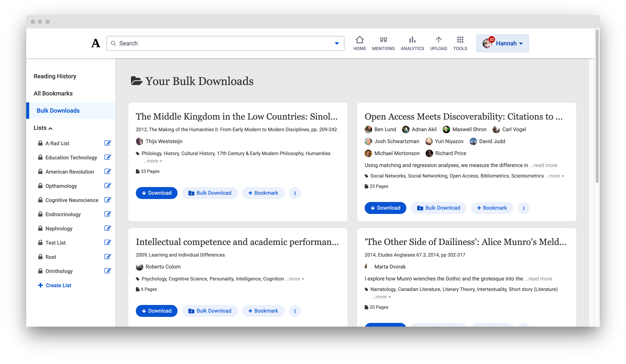
Task: Open the search bar dropdown arrow
Action: [x=337, y=43]
